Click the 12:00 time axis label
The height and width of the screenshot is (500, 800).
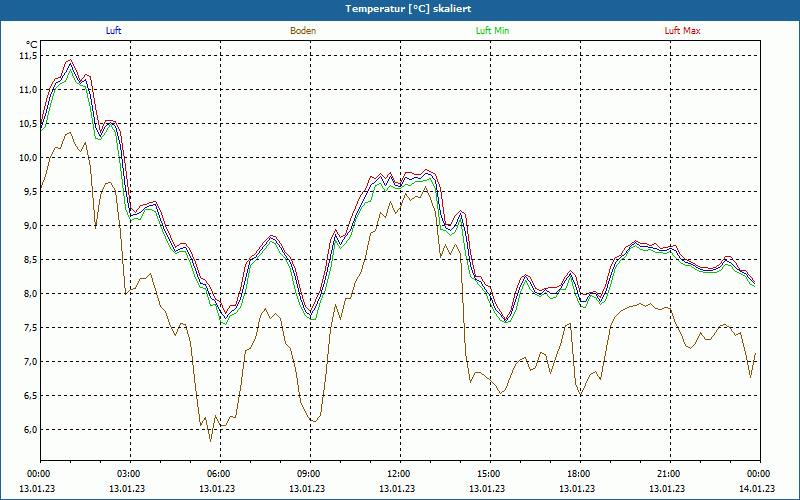pos(398,474)
